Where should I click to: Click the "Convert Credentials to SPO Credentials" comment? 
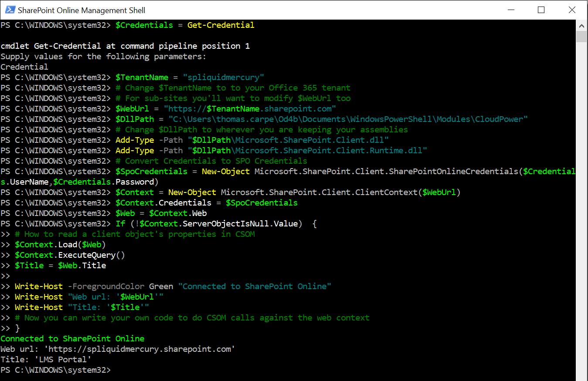pos(216,161)
